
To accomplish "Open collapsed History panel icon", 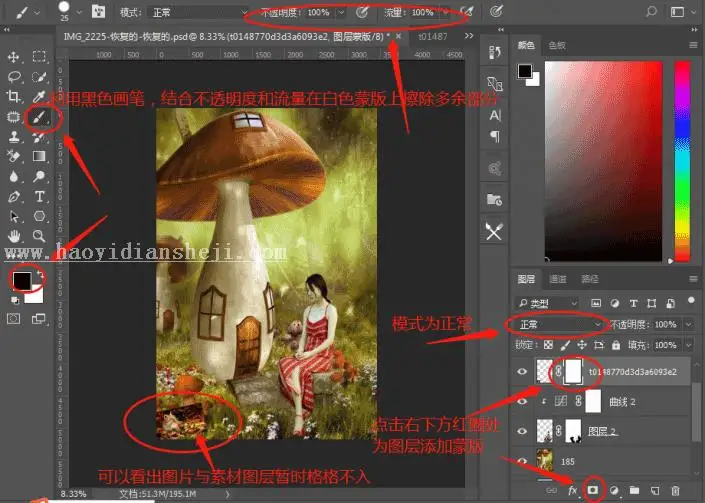I will pyautogui.click(x=495, y=52).
